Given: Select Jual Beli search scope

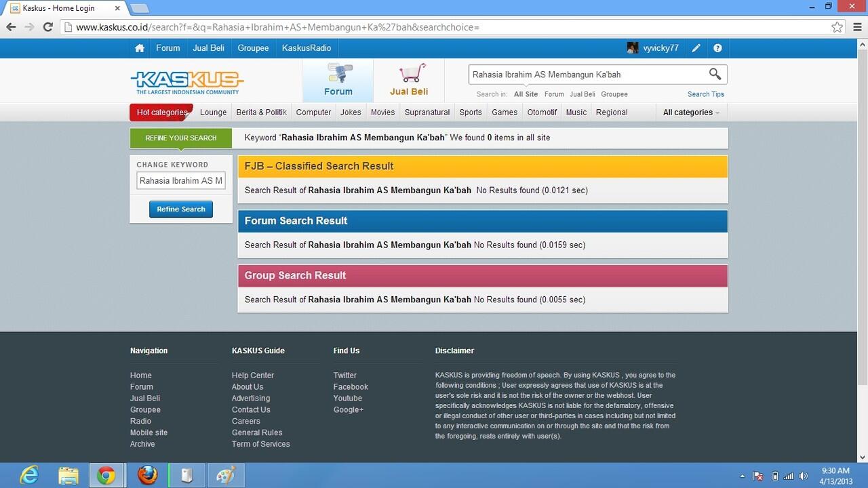Looking at the screenshot, I should (x=583, y=94).
